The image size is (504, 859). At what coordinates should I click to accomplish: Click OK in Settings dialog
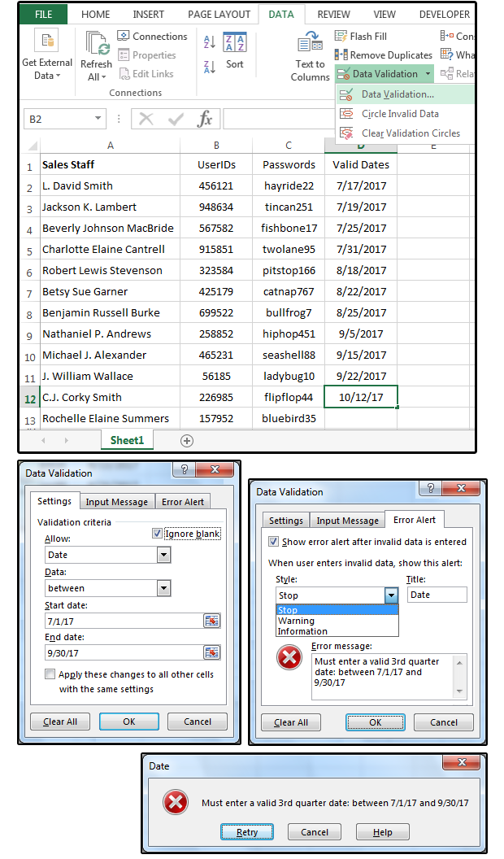pos(129,722)
